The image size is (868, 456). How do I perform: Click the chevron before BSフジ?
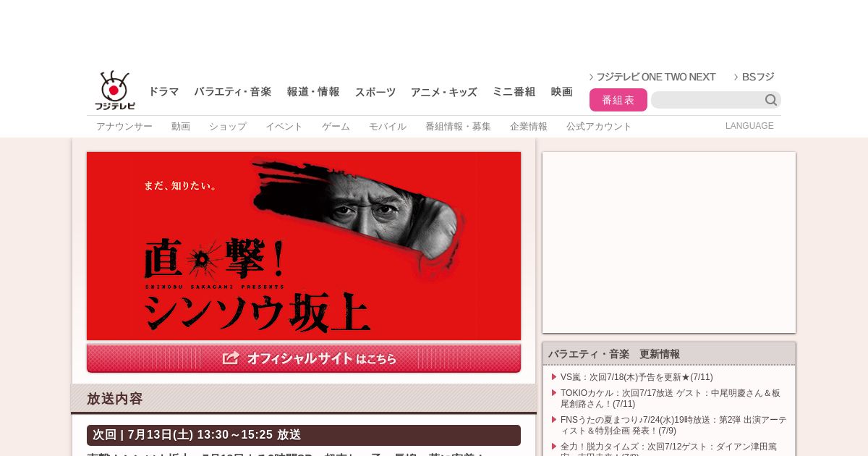[736, 77]
